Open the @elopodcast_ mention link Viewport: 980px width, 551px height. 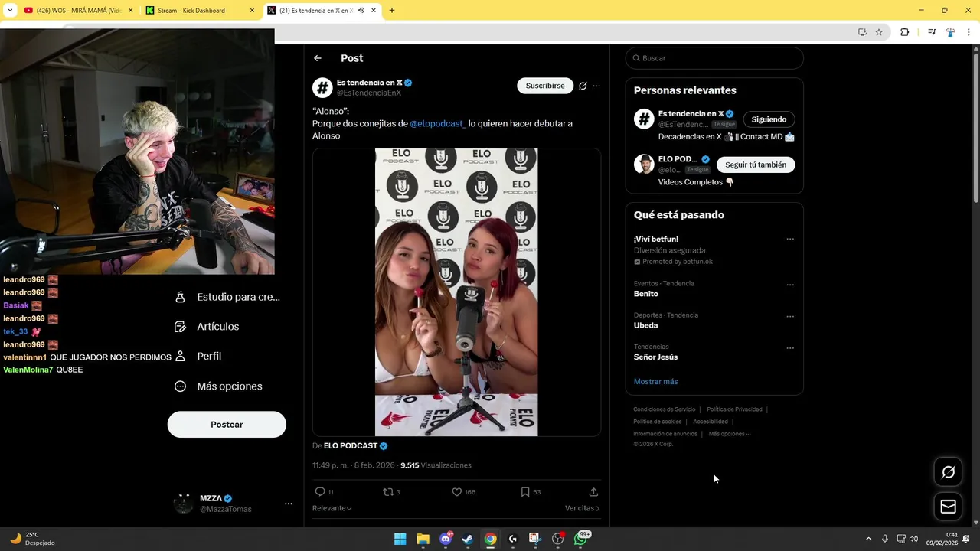(x=437, y=123)
